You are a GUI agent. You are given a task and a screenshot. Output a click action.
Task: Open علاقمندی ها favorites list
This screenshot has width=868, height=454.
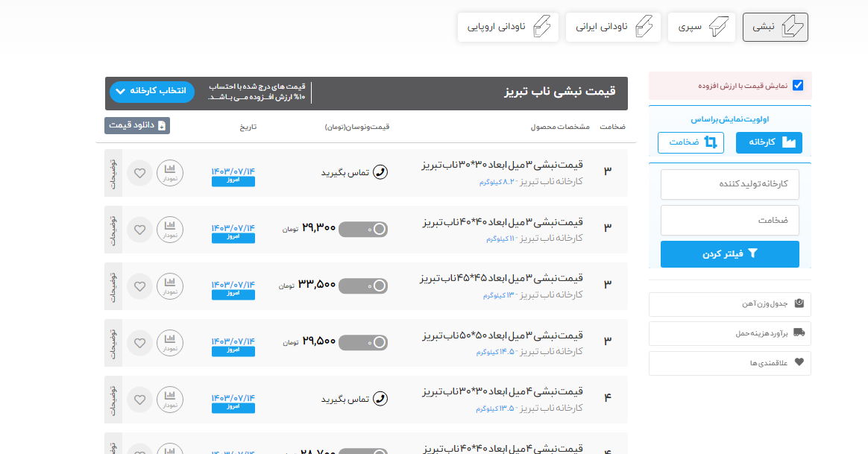click(x=729, y=363)
